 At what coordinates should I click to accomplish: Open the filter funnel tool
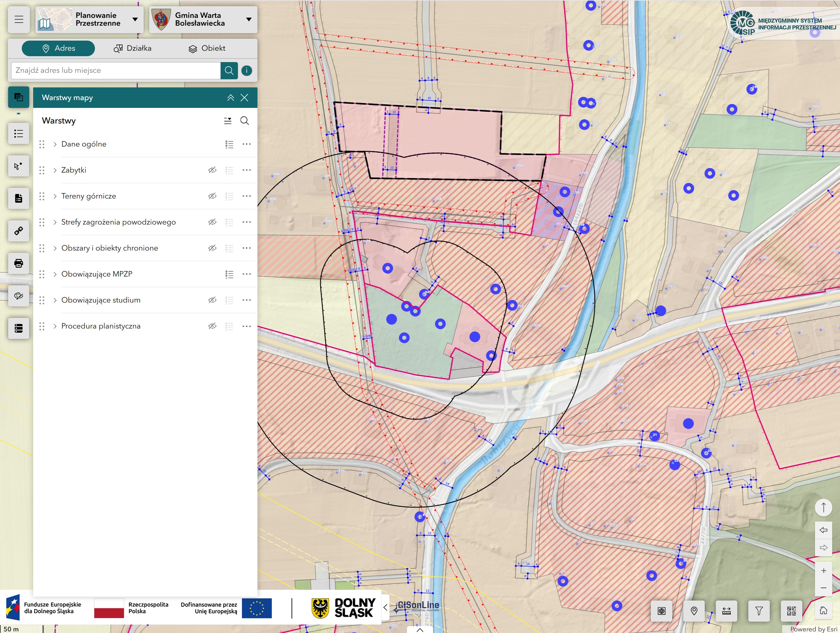coord(759,611)
